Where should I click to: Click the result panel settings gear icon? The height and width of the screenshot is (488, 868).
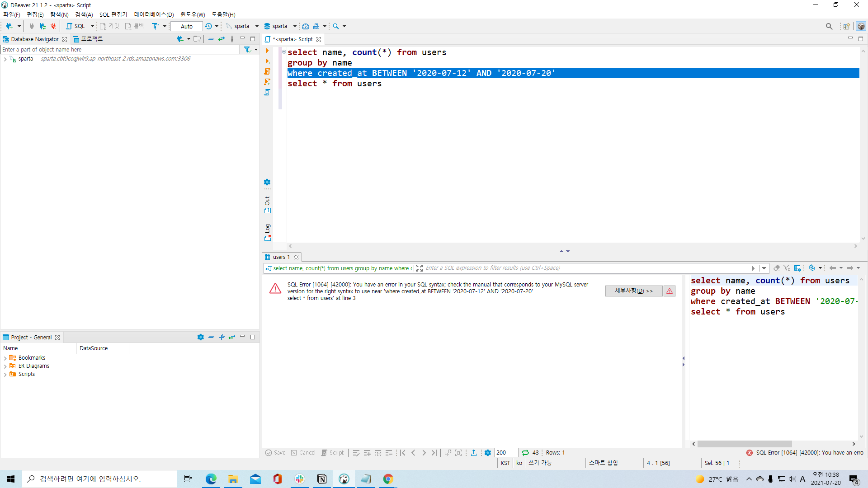[x=488, y=453]
